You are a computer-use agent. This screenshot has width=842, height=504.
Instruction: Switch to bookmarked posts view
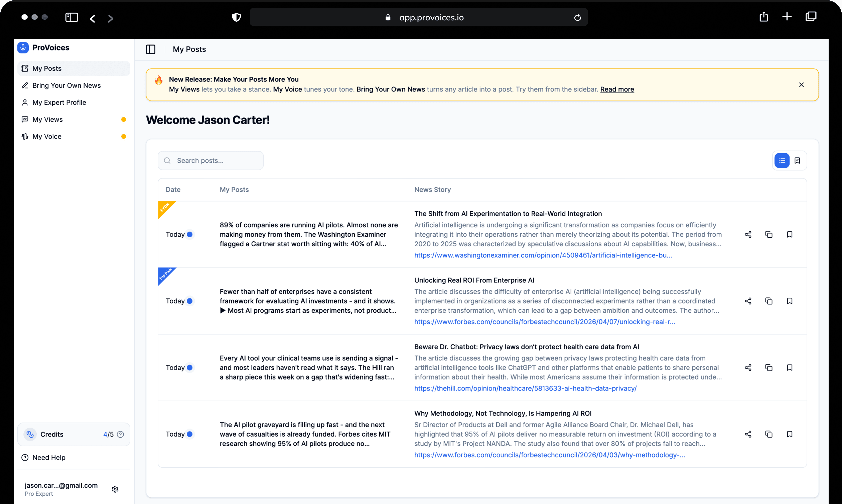[797, 161]
